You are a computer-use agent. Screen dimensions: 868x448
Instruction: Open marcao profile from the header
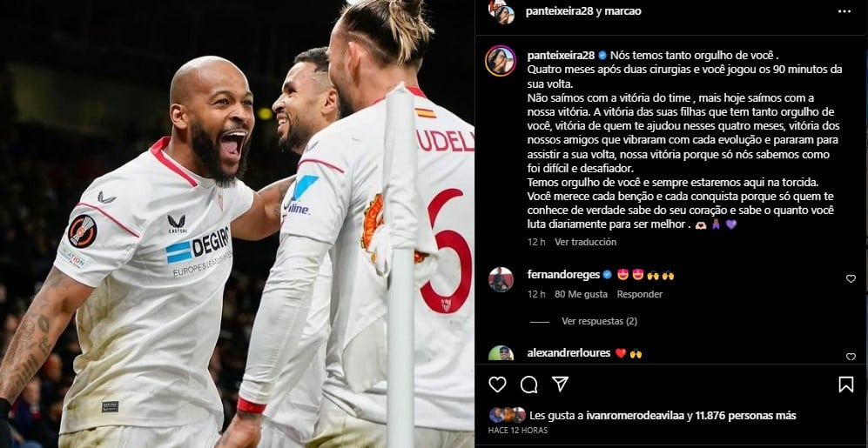pos(622,11)
